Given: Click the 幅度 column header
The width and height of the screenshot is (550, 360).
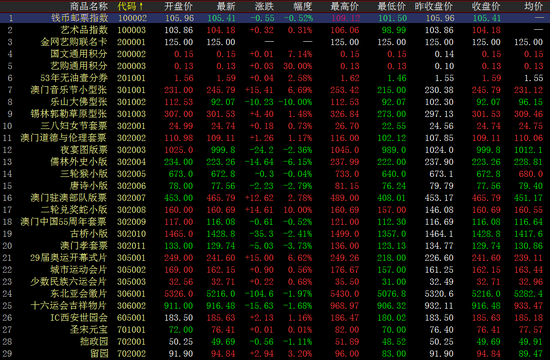Looking at the screenshot, I should click(x=302, y=6).
